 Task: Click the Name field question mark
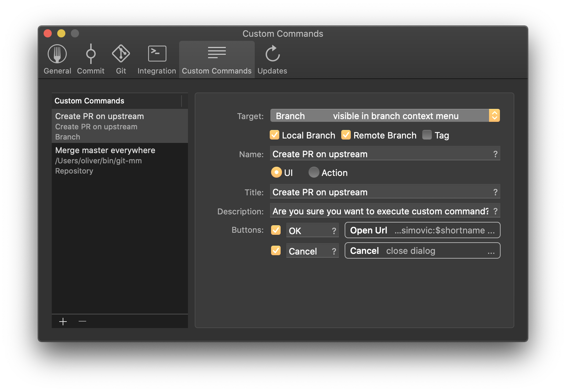pos(496,154)
